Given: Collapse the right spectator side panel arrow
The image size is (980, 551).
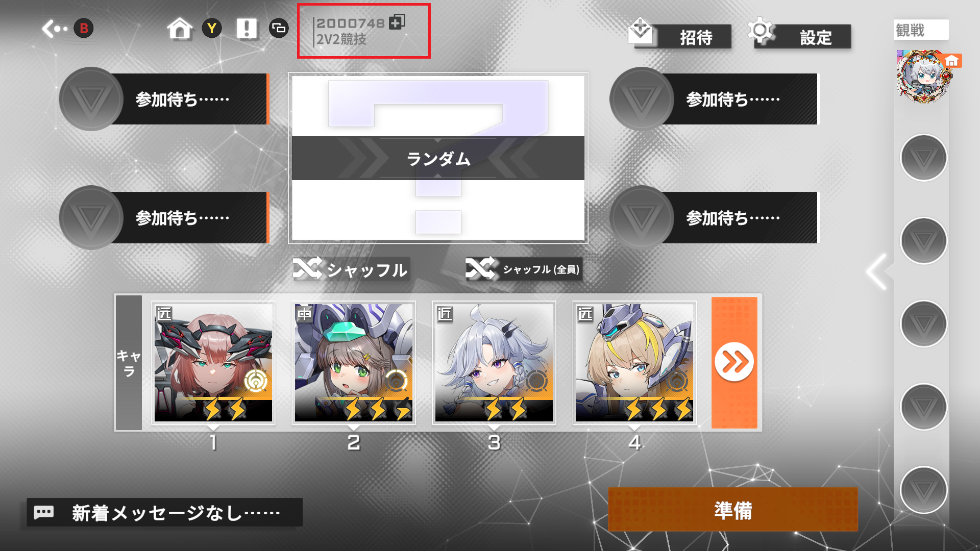Looking at the screenshot, I should coord(878,271).
